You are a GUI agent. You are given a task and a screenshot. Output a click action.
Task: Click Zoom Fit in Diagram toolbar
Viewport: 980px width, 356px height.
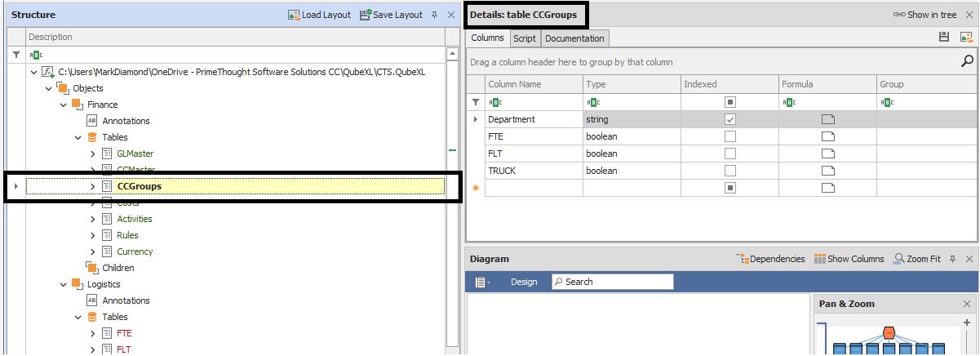(x=899, y=259)
